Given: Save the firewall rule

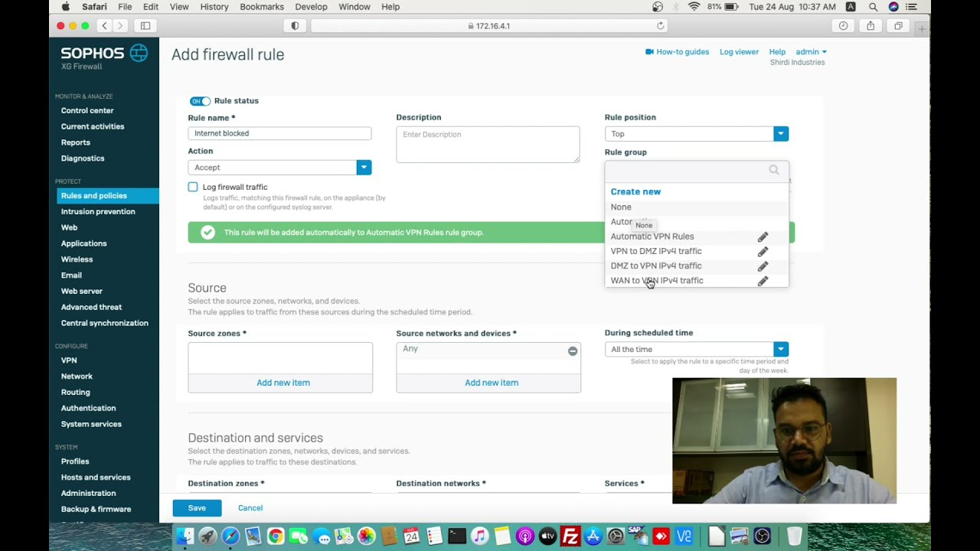Looking at the screenshot, I should [197, 508].
